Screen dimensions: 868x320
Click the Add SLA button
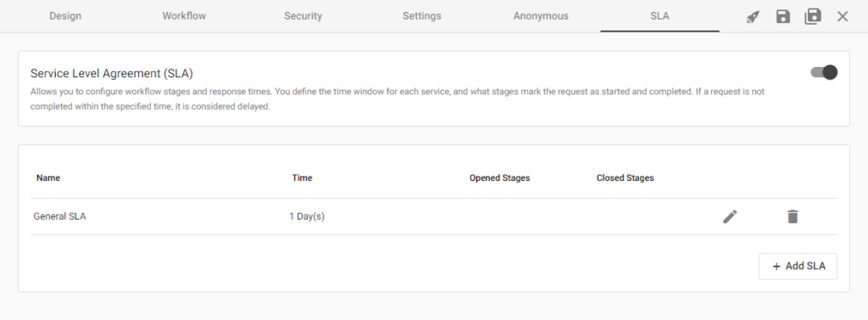point(798,267)
